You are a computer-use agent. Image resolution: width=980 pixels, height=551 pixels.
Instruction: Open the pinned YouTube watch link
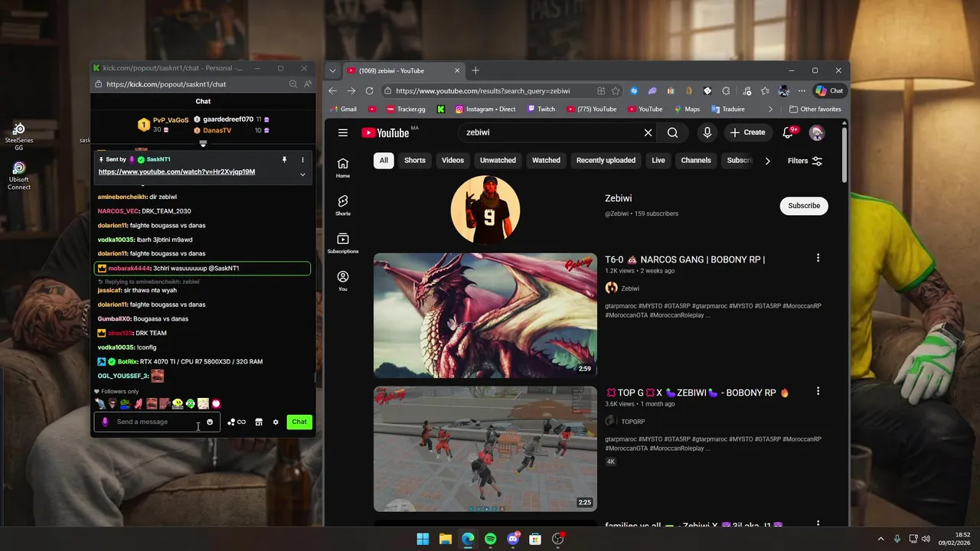click(177, 171)
